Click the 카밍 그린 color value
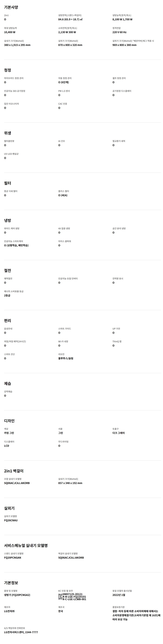Image resolution: width=163 pixels, height=644 pixels. click(x=9, y=433)
